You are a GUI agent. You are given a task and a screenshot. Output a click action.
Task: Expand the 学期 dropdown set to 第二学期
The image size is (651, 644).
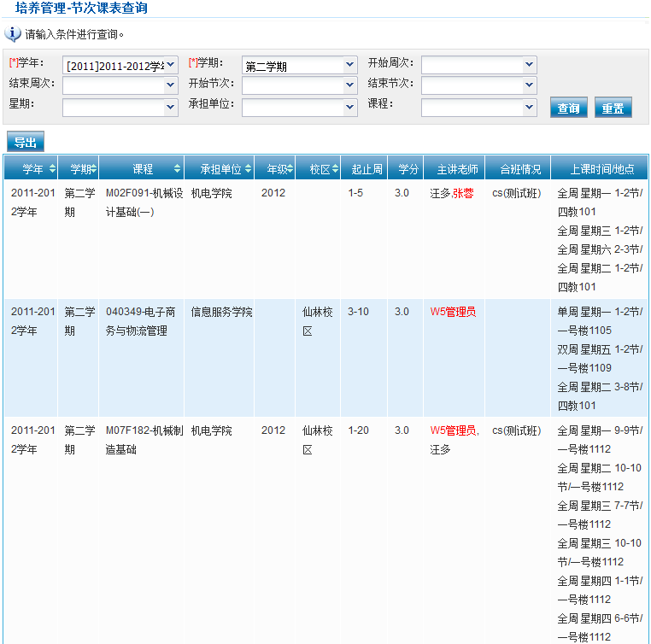pos(299,66)
